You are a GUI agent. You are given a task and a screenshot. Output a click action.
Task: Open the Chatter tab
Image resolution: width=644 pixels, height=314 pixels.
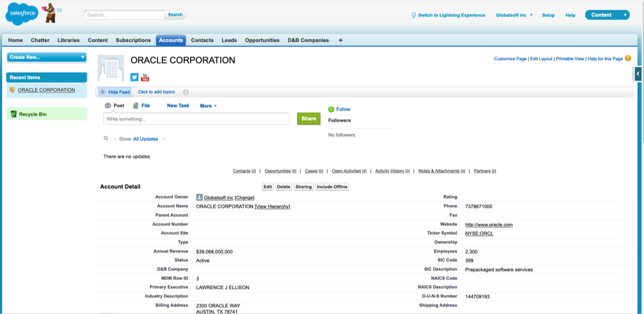(x=40, y=40)
